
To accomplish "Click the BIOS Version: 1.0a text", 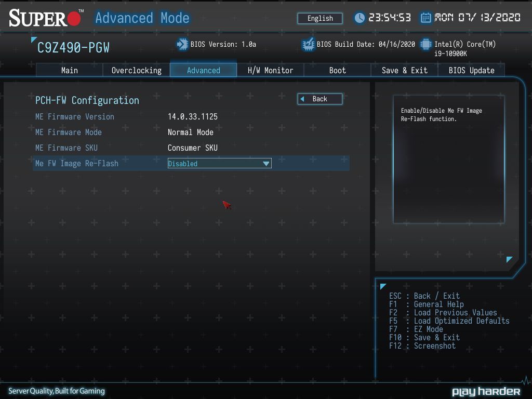I will (223, 45).
